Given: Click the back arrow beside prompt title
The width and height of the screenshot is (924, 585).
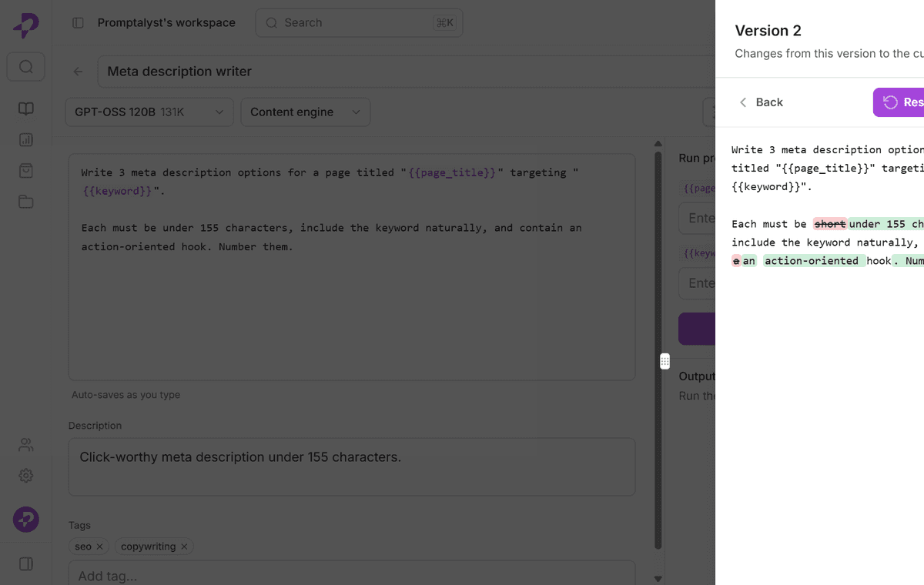Looking at the screenshot, I should pyautogui.click(x=78, y=72).
